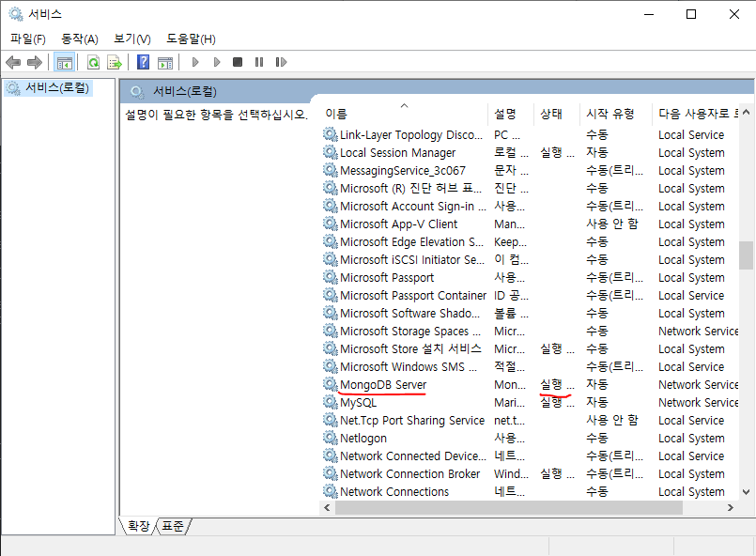Image resolution: width=756 pixels, height=556 pixels.
Task: Toggle the action pane toolbar icon
Action: [165, 62]
